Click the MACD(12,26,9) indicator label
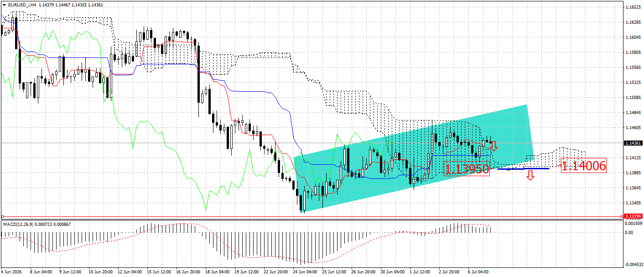 pyautogui.click(x=18, y=224)
